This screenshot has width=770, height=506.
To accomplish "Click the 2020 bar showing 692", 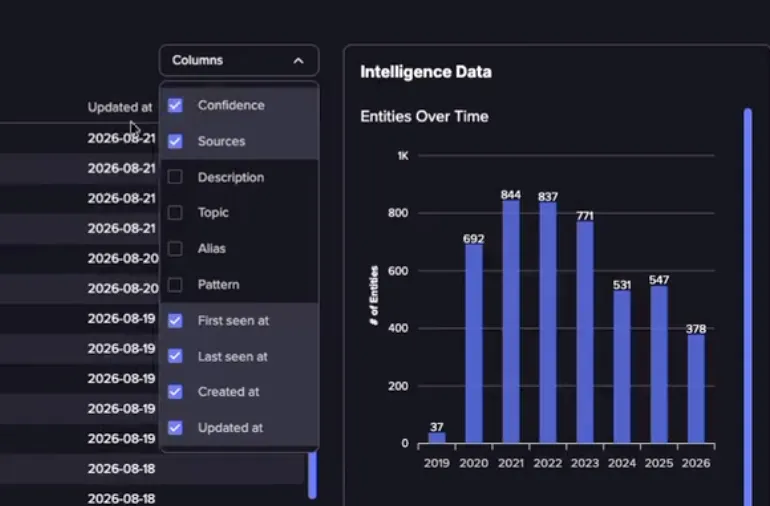I will pyautogui.click(x=474, y=344).
